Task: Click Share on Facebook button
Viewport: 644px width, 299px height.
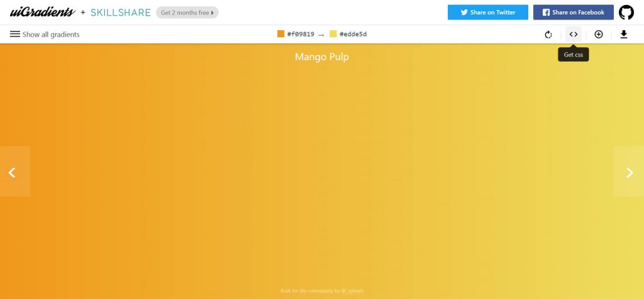Action: point(573,13)
